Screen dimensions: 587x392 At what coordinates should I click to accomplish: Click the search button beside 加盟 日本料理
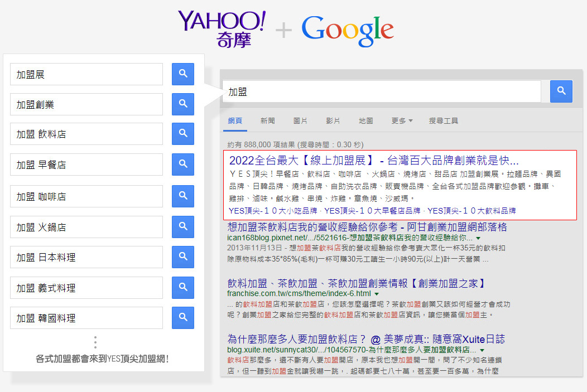[x=182, y=257]
